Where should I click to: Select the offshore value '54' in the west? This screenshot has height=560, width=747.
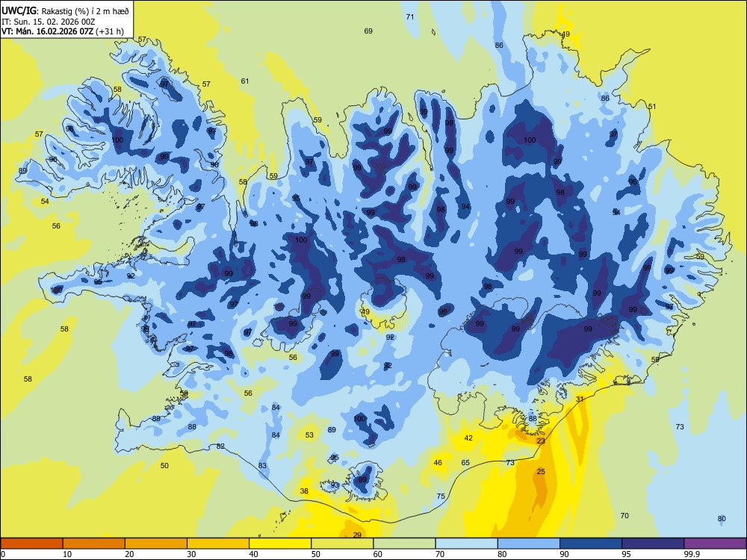(45, 202)
